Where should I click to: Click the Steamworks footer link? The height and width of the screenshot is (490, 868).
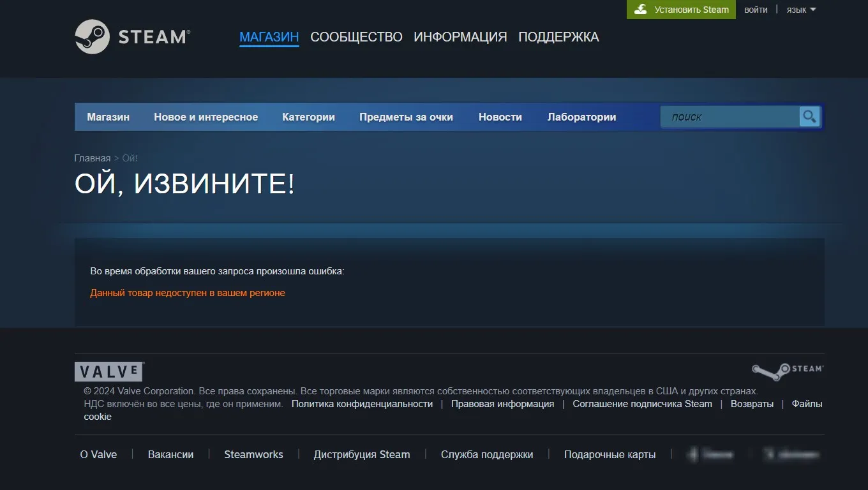pyautogui.click(x=253, y=454)
